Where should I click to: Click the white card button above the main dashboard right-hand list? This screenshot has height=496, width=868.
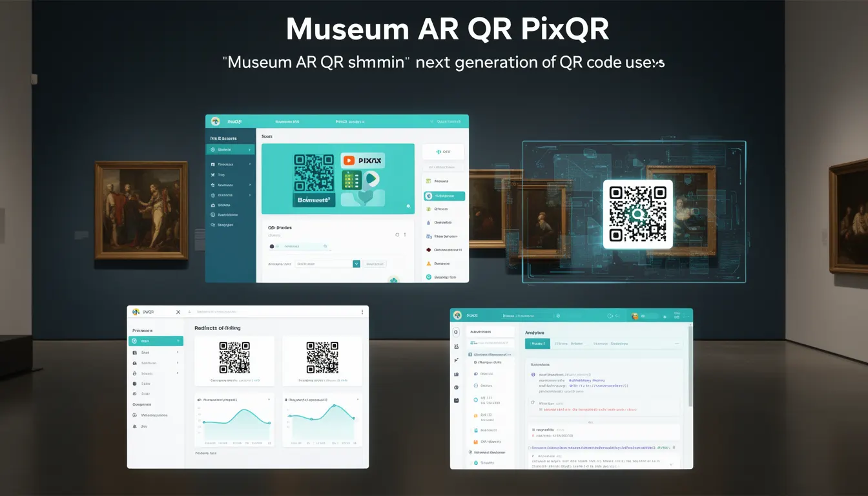(x=443, y=152)
